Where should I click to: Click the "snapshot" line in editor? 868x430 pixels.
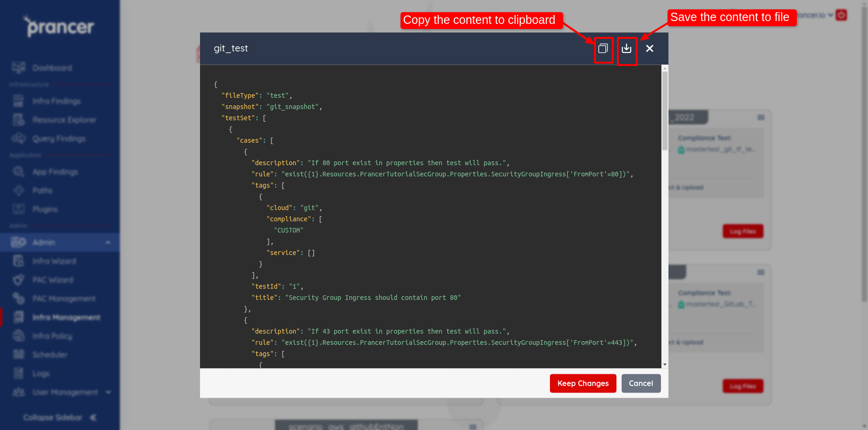272,107
